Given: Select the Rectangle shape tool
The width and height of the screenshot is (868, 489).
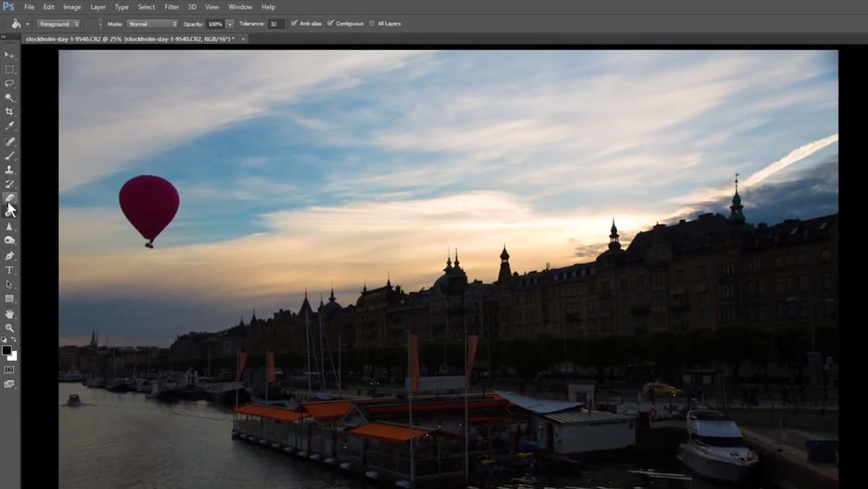Looking at the screenshot, I should 9,299.
